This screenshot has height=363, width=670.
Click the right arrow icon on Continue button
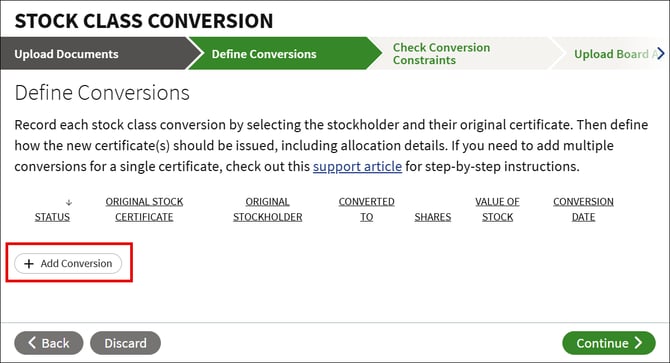click(638, 343)
